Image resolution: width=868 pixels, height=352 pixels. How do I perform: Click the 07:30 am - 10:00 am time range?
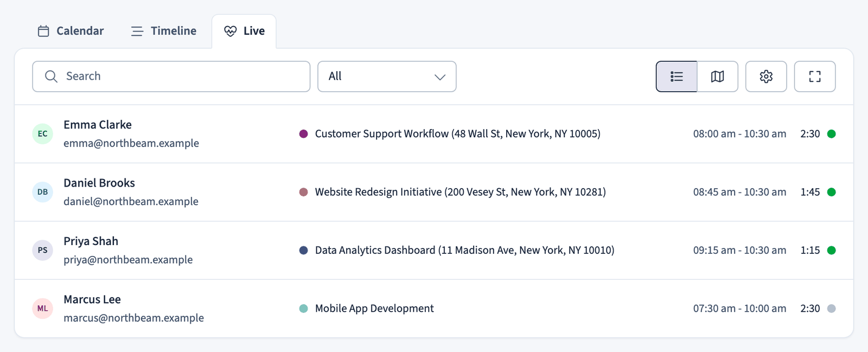pos(739,309)
